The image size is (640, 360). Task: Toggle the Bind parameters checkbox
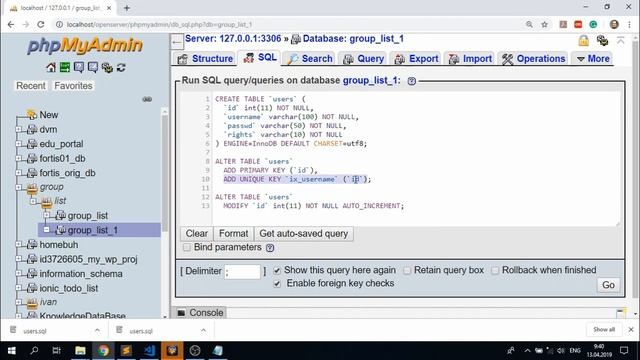[x=187, y=247]
